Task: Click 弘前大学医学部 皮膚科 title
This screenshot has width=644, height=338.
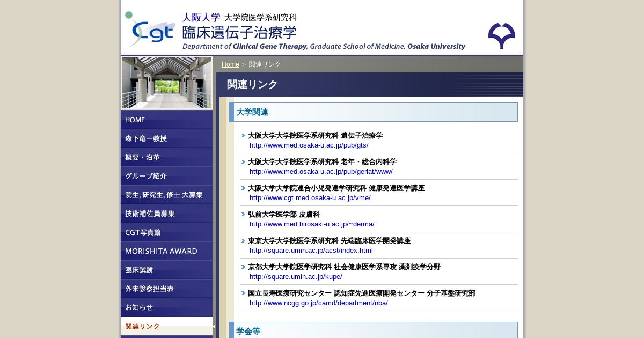Action: click(x=284, y=215)
